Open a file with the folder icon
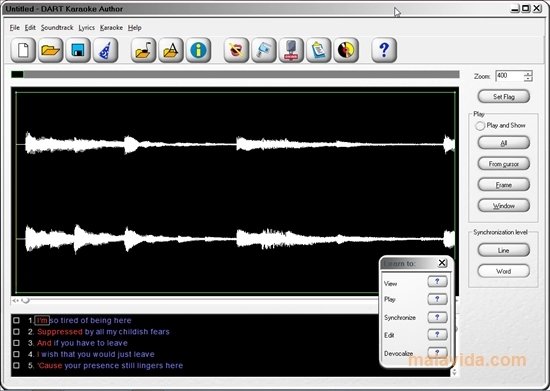This screenshot has height=391, width=550. pos(51,50)
